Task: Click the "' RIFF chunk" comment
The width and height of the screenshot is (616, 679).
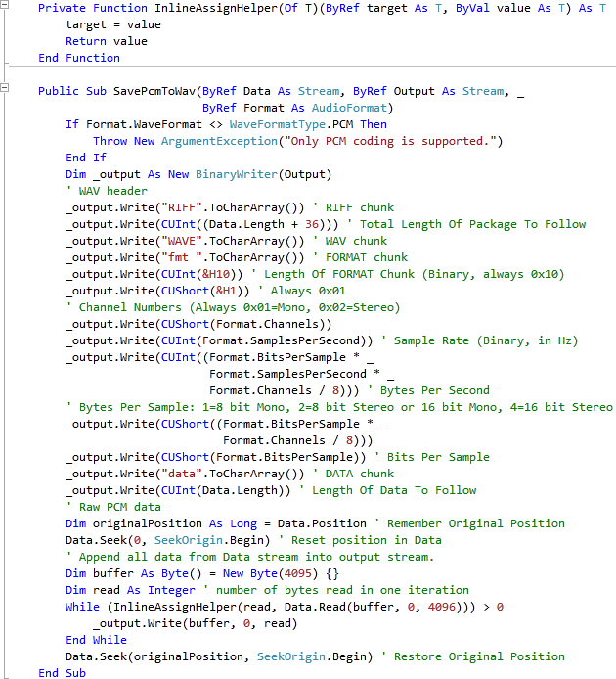Action: point(353,207)
